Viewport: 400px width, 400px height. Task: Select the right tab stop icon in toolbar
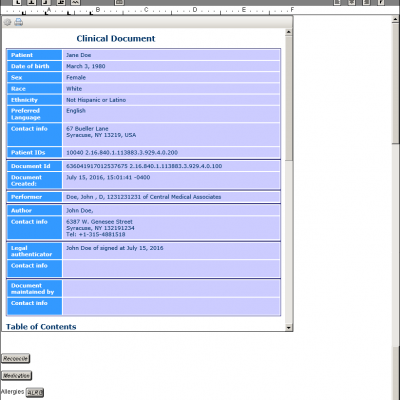pos(46,2)
